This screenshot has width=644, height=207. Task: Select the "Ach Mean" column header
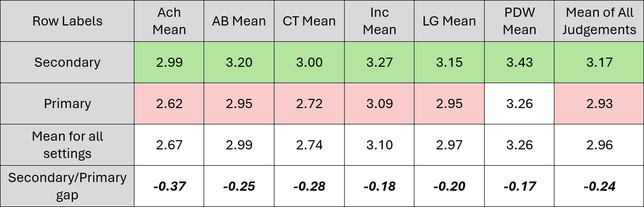(171, 21)
